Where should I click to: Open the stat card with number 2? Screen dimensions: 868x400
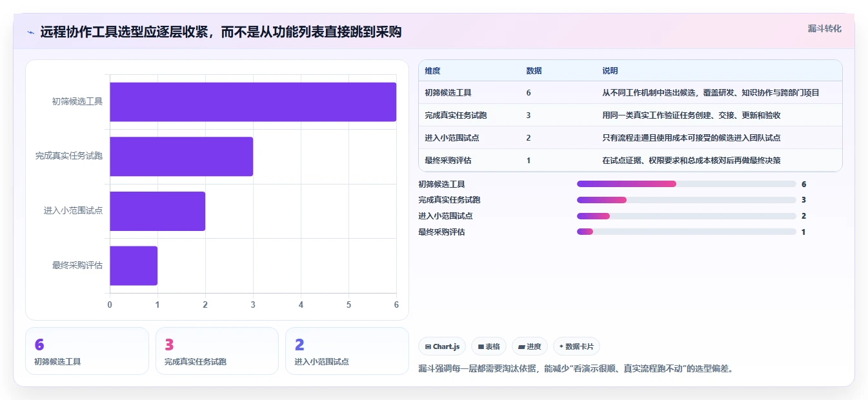click(x=347, y=351)
